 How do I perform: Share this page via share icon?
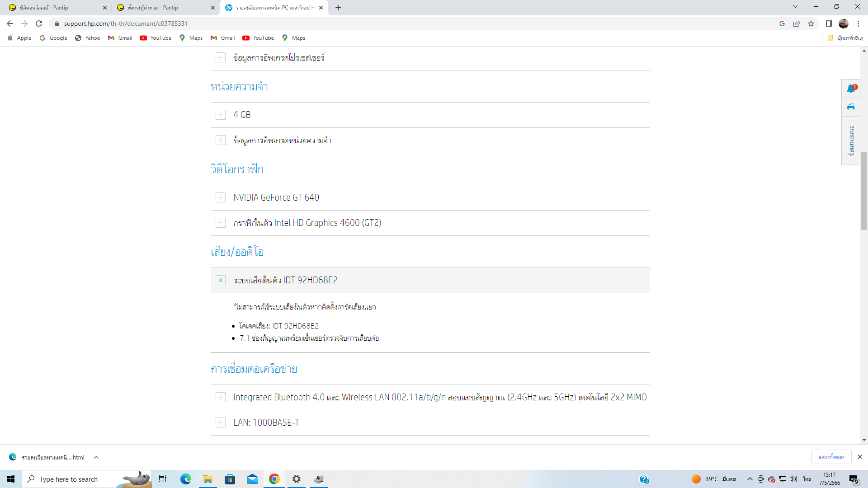797,23
